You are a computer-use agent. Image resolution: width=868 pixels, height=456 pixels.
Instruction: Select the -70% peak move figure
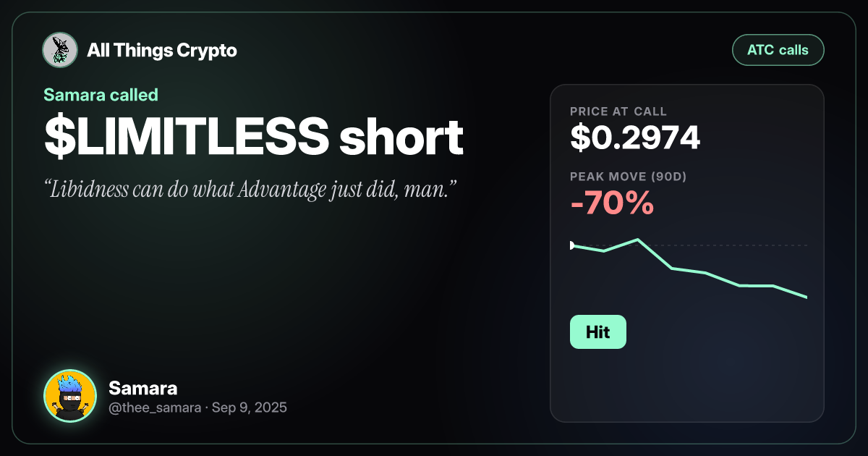coord(611,205)
